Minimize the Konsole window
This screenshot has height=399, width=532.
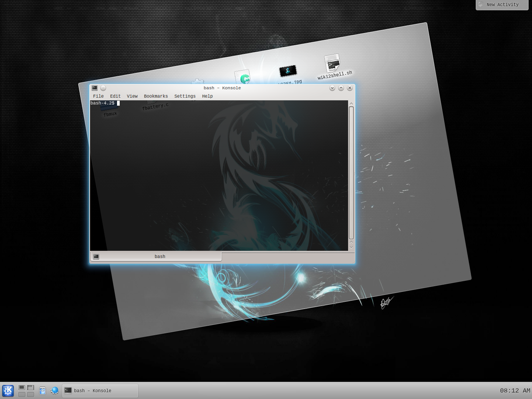(332, 88)
